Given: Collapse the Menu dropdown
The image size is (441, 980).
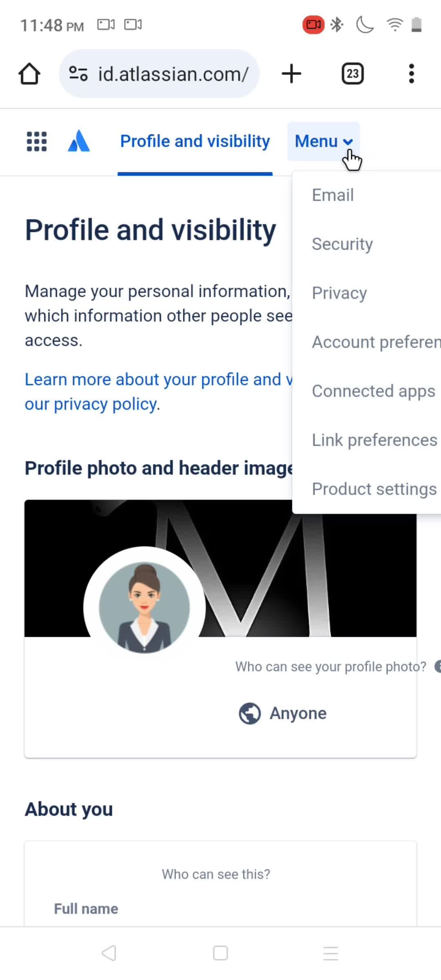Looking at the screenshot, I should (x=324, y=141).
